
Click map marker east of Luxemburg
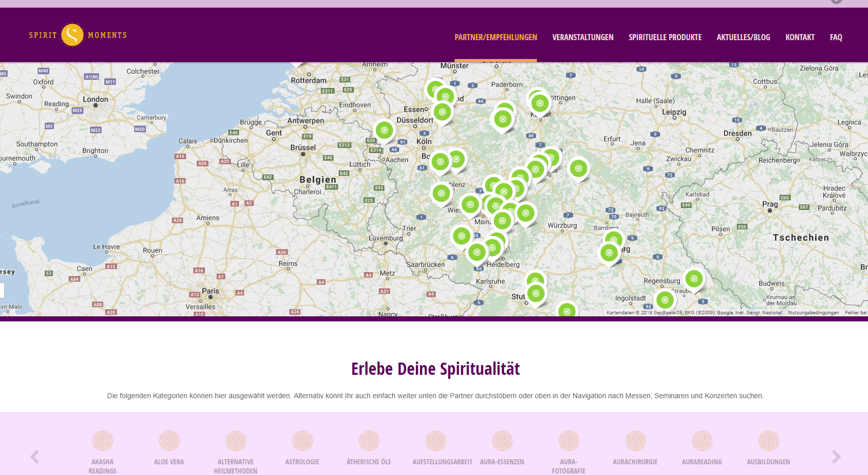[x=462, y=236]
